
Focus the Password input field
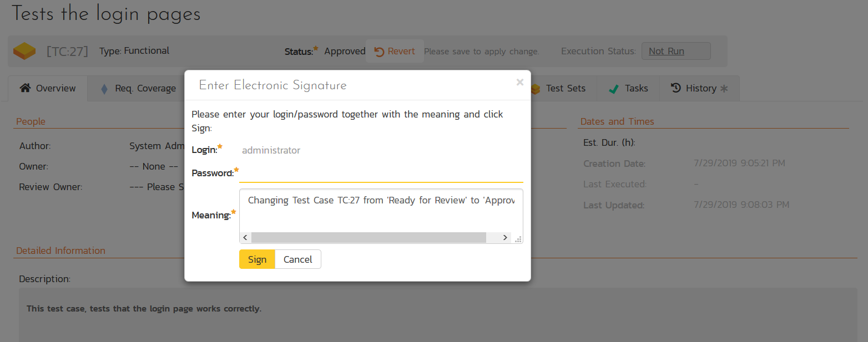381,173
